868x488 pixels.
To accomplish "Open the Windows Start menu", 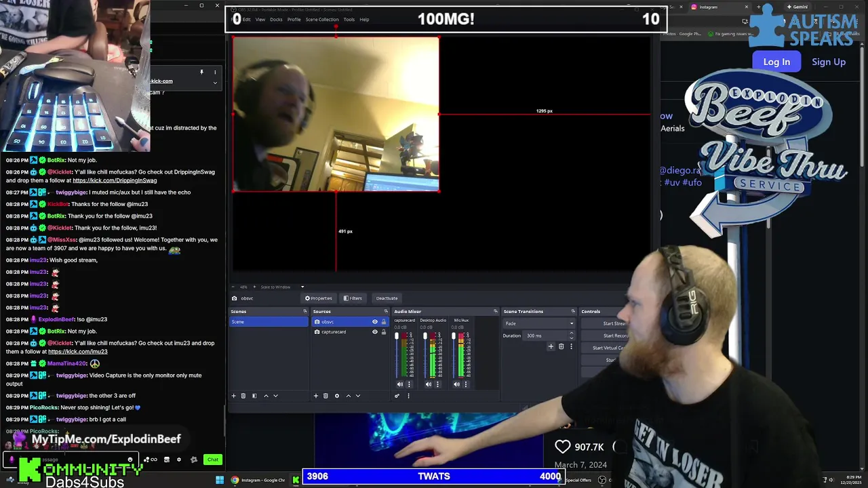I will click(x=220, y=481).
